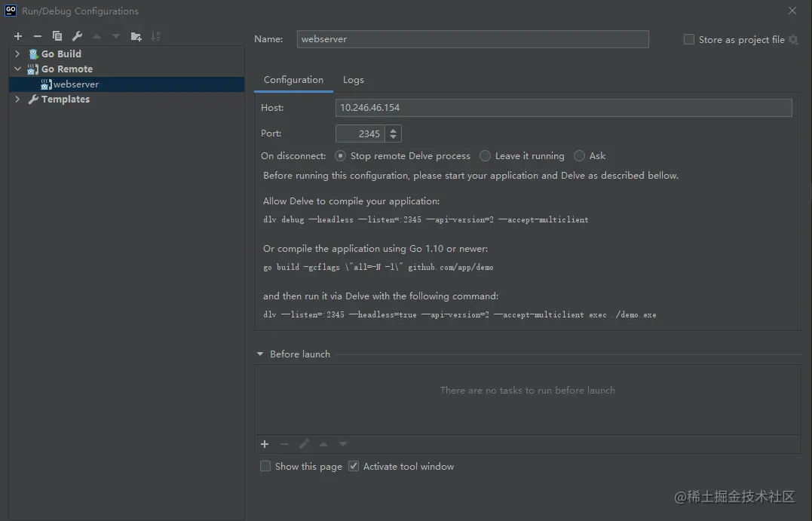The height and width of the screenshot is (521, 812).
Task: Click the sort configurations alphabetically icon
Action: coord(155,36)
